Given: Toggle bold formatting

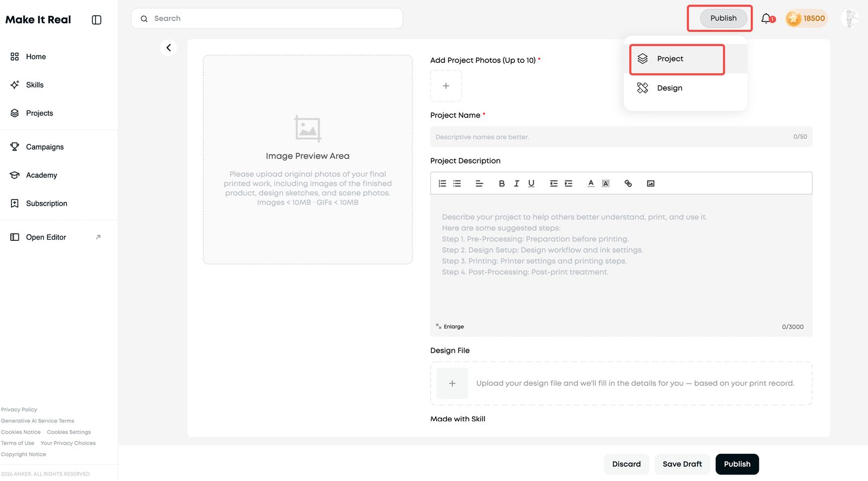Looking at the screenshot, I should [x=502, y=183].
